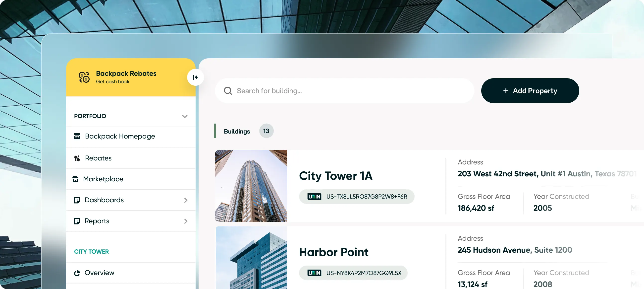The width and height of the screenshot is (644, 289).
Task: Click the UBIN code US-NY8K4P2M7O87GQ9L5X
Action: pos(364,273)
